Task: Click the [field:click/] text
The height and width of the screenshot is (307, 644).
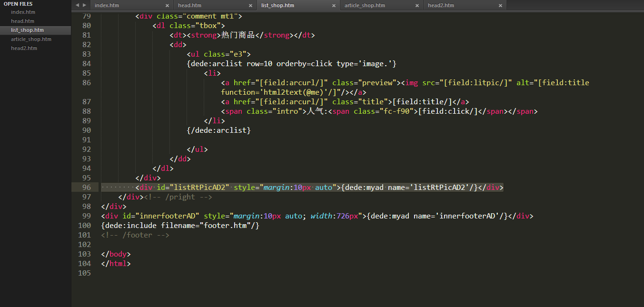Action: (446, 111)
